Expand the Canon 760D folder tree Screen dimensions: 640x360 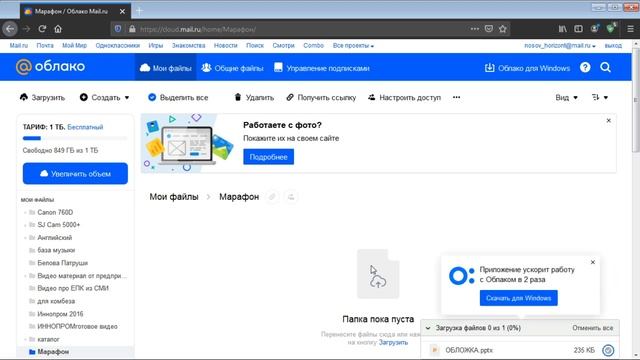coord(25,212)
